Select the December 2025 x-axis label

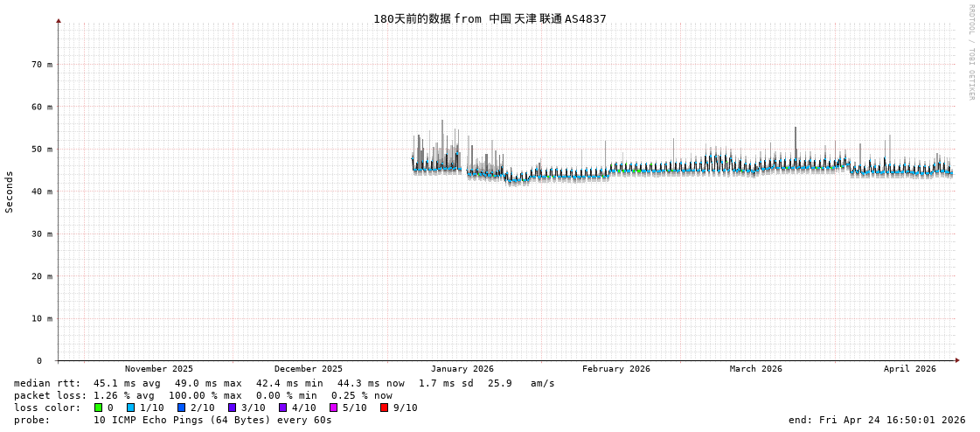[309, 369]
